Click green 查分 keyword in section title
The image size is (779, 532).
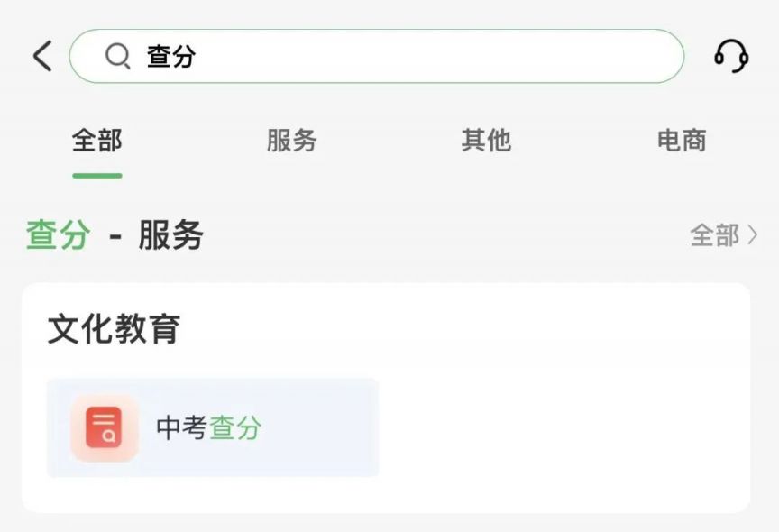[59, 235]
